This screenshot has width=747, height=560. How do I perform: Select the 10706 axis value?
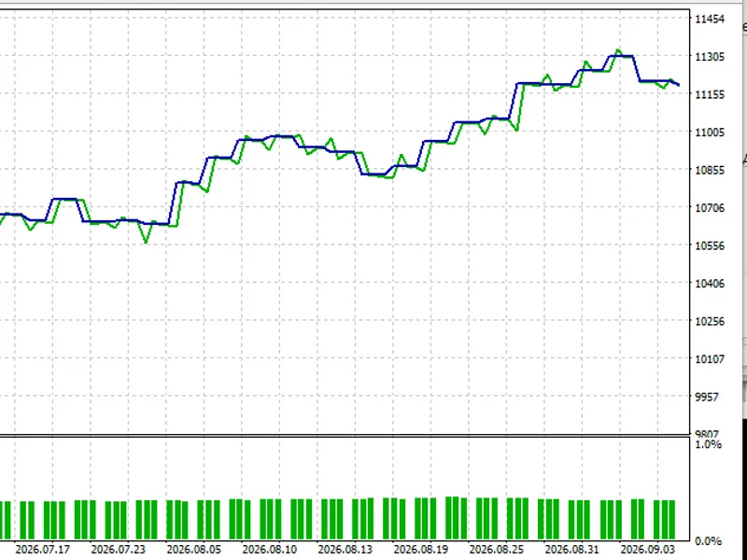pyautogui.click(x=710, y=208)
